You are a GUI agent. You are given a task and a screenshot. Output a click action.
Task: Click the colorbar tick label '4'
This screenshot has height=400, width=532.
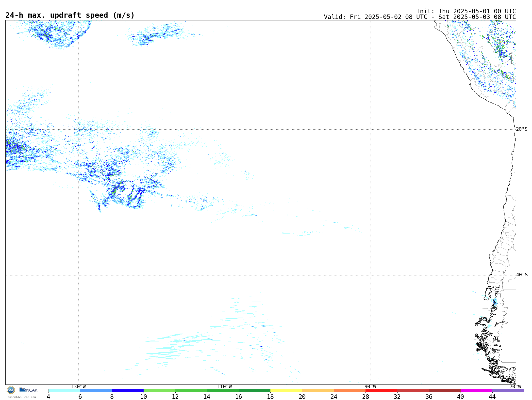click(x=49, y=397)
